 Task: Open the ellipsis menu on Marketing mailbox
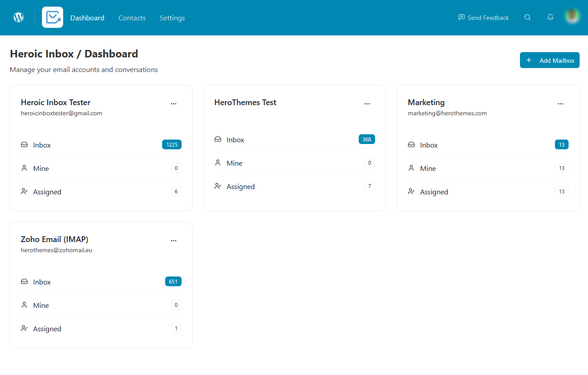coord(560,103)
